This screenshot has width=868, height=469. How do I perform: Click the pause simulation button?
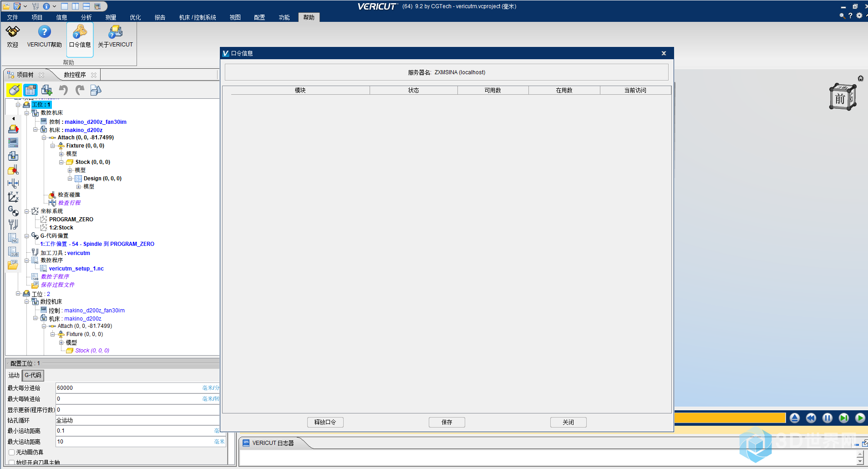click(x=827, y=418)
